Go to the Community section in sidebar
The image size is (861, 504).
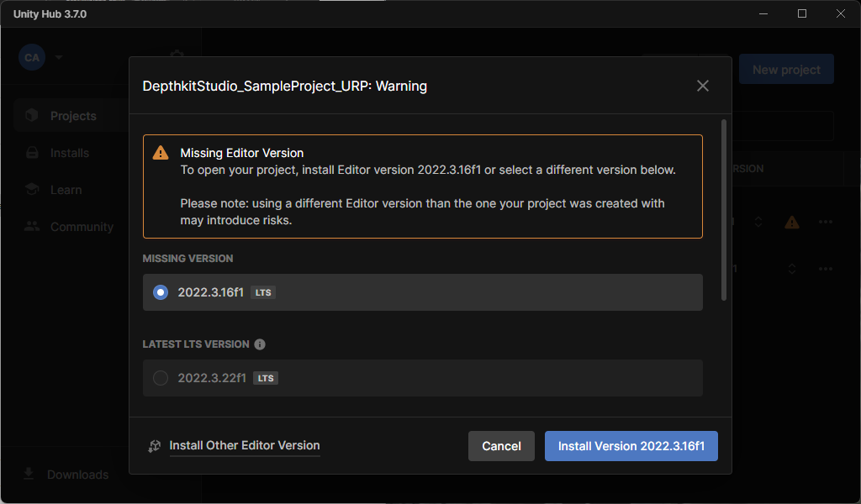[x=81, y=227]
